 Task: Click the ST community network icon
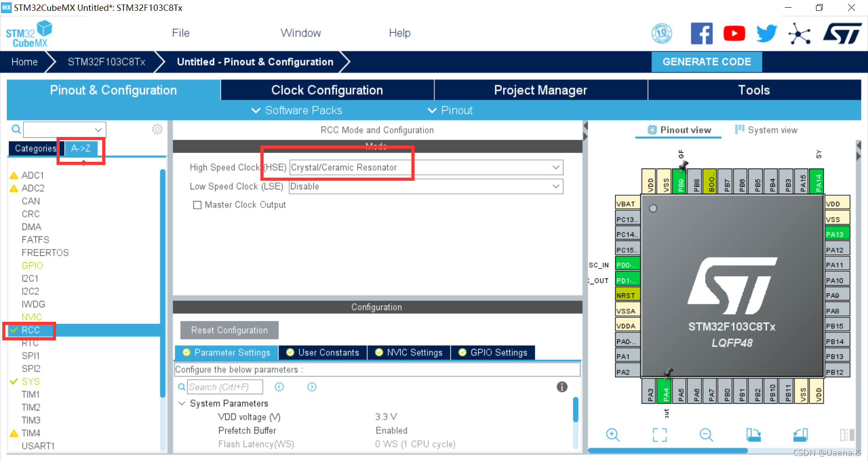click(799, 33)
